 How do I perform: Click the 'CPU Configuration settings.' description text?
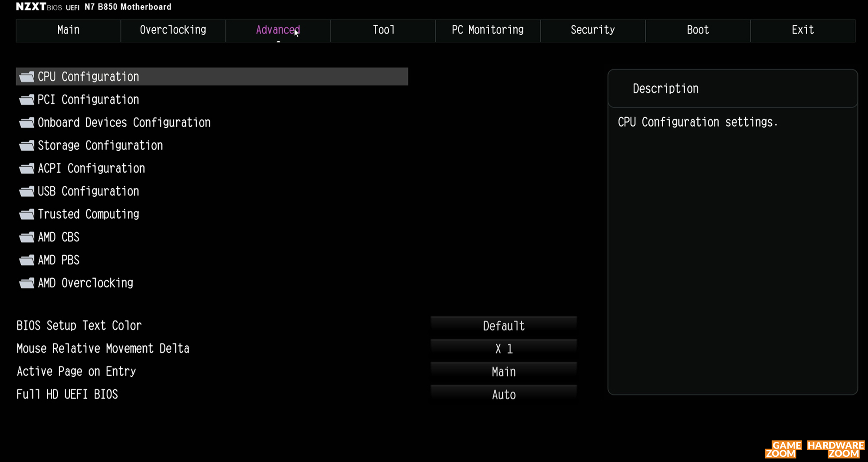(697, 122)
